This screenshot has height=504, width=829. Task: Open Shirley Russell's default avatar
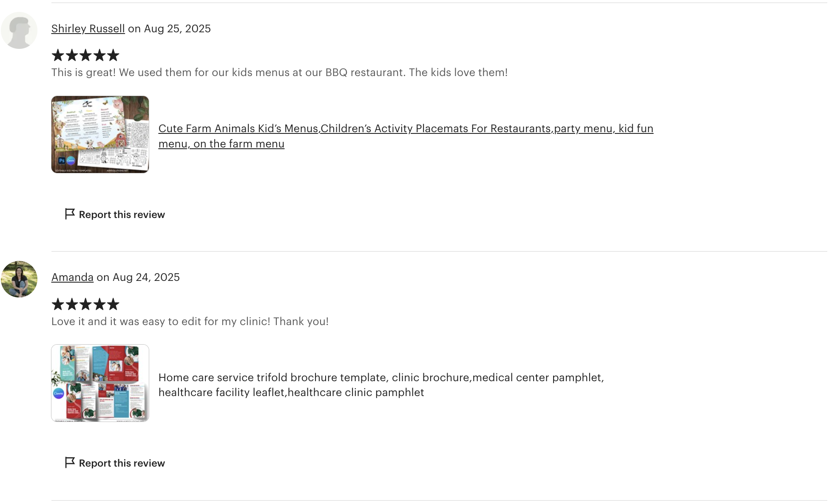(x=19, y=31)
